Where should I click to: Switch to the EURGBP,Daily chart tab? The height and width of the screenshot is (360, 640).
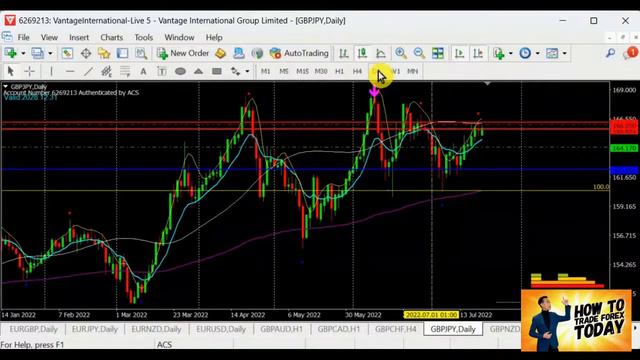click(x=33, y=329)
